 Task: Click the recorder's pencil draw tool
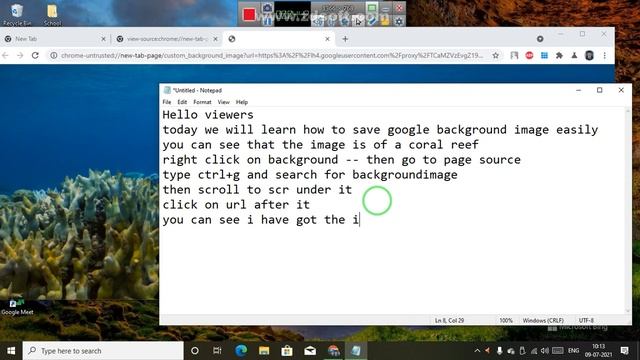coord(372,21)
